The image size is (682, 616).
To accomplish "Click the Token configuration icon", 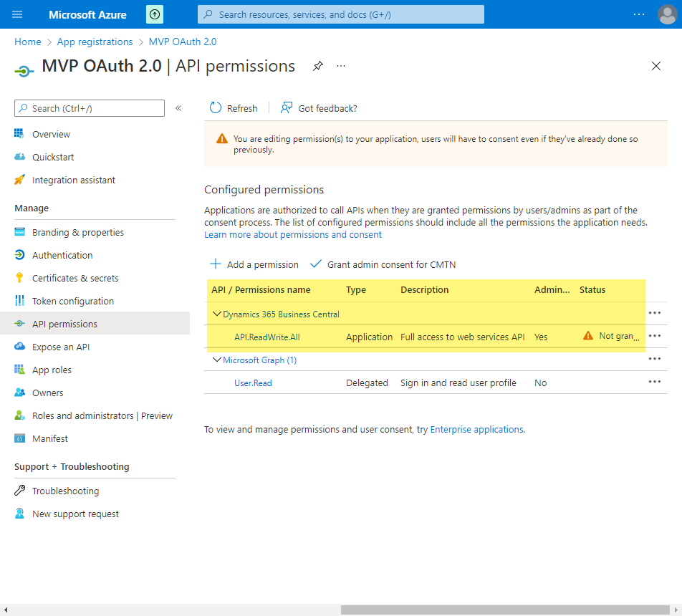I will 19,301.
